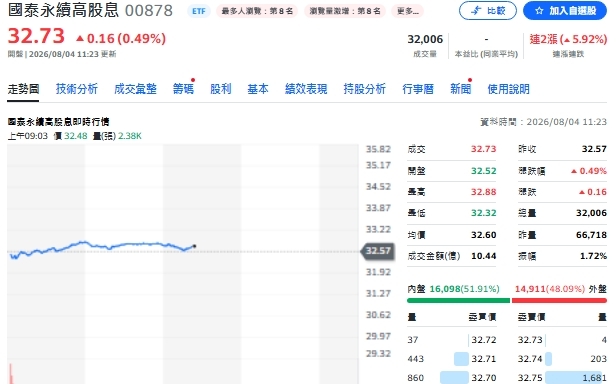Open the 使用說明 tab
The width and height of the screenshot is (616, 384).
tap(508, 89)
